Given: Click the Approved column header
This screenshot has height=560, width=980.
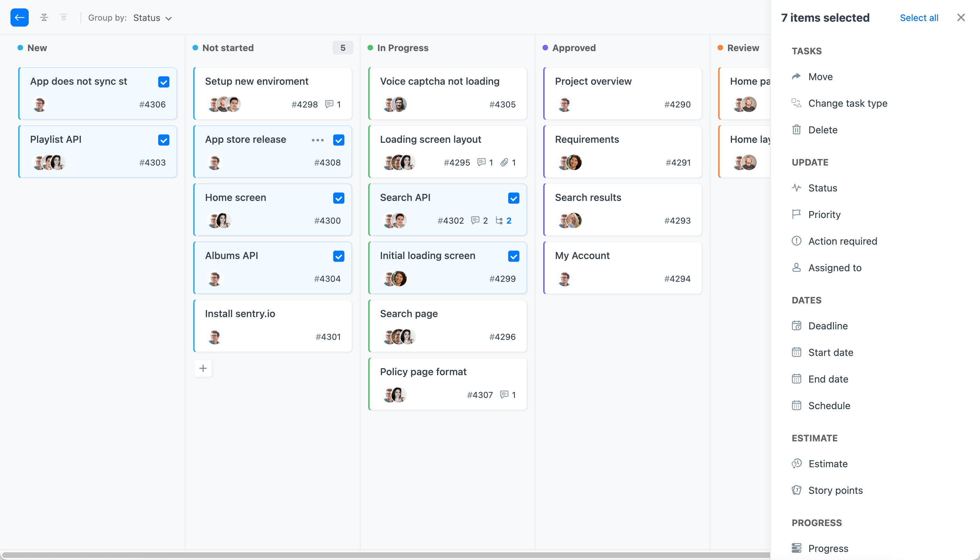Looking at the screenshot, I should 574,48.
